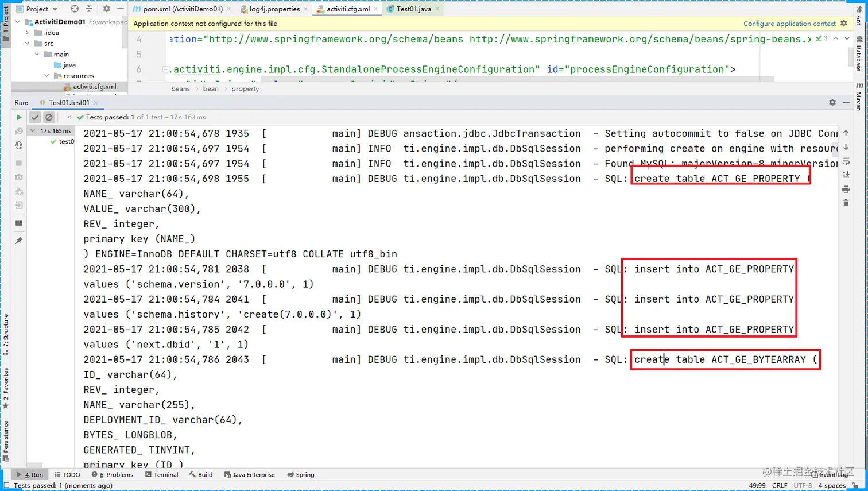
Task: Print the console output
Action: tap(846, 189)
